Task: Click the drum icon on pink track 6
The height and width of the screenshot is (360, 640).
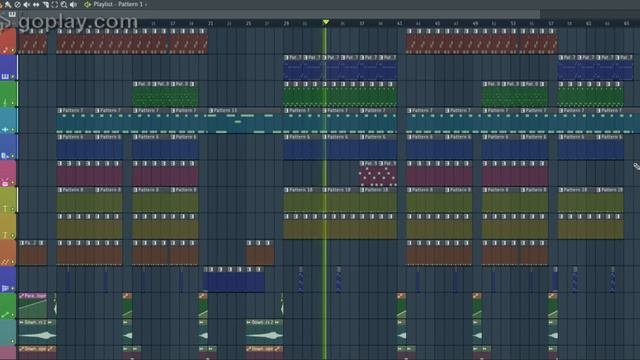Action: [x=5, y=183]
